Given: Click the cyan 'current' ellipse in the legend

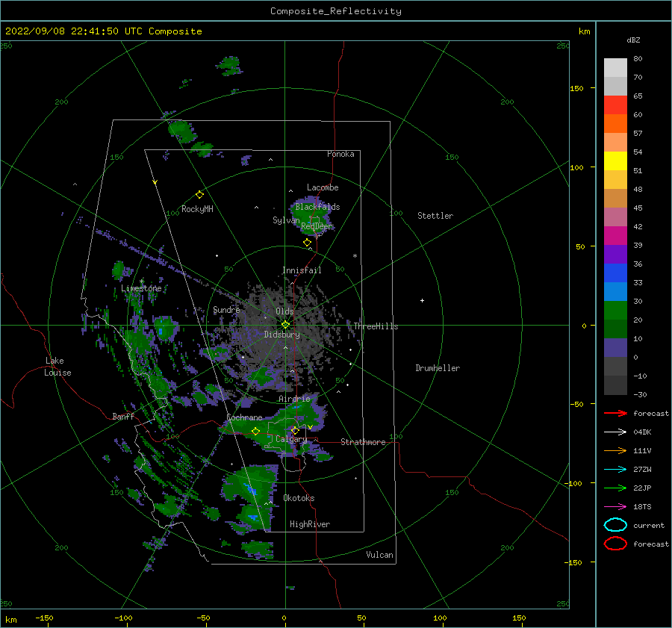Looking at the screenshot, I should pyautogui.click(x=615, y=525).
